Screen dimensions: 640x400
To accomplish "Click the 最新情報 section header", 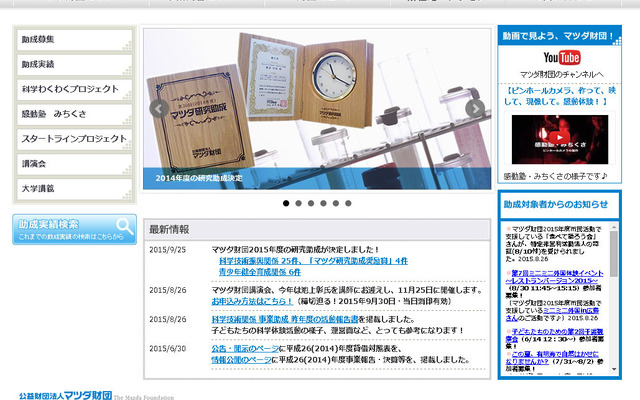I will (x=317, y=229).
